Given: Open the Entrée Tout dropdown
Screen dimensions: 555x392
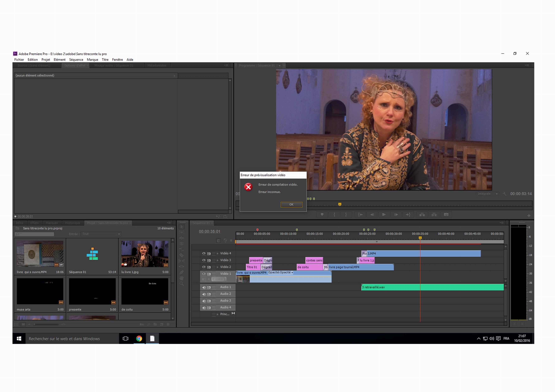Looking at the screenshot, I should coord(101,234).
